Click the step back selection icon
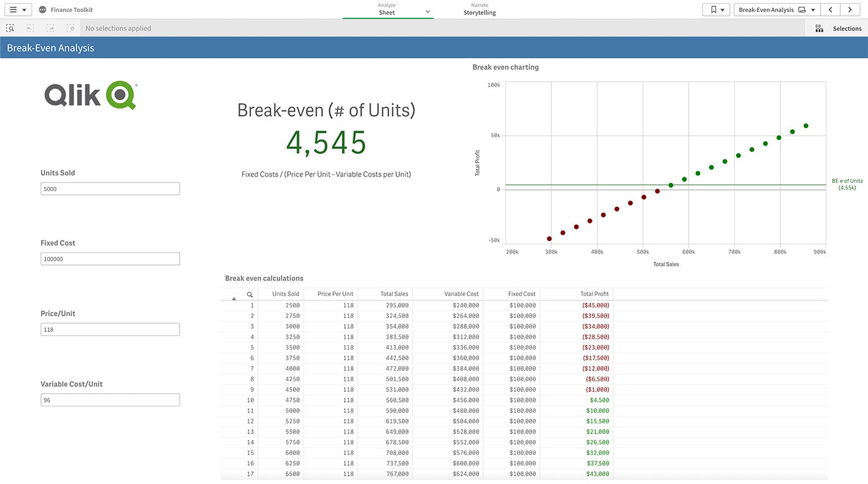868x484 pixels. 30,28
